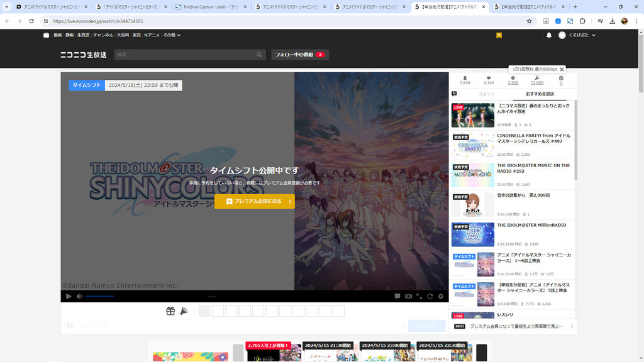Open the browser extensions puzzle icon
This screenshot has width=644, height=362.
582,21
